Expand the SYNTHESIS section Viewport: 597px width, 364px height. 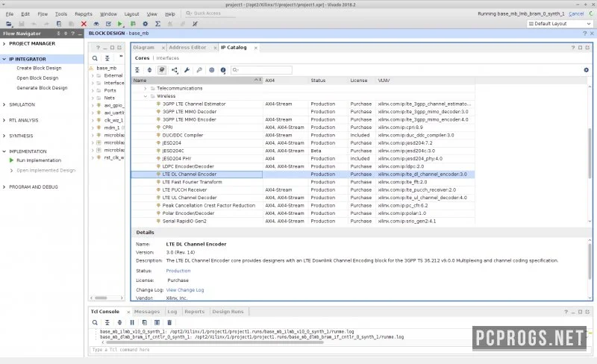[4, 136]
